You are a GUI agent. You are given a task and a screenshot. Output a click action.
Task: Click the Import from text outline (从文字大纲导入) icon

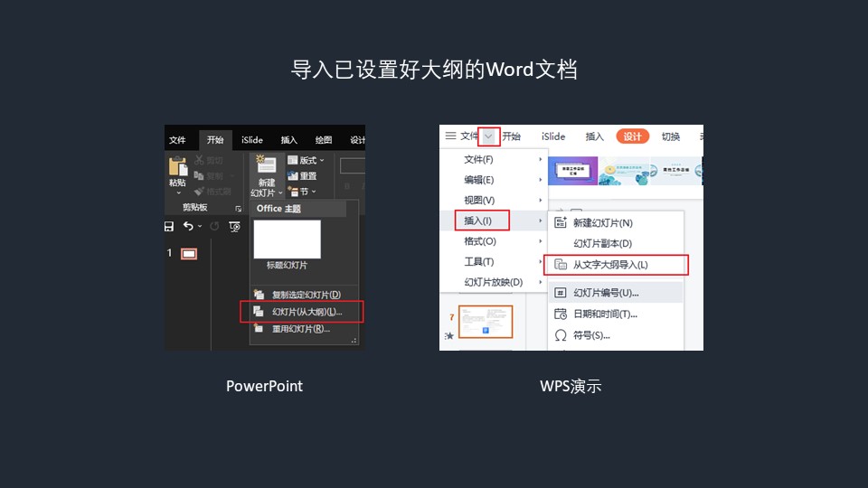[561, 265]
